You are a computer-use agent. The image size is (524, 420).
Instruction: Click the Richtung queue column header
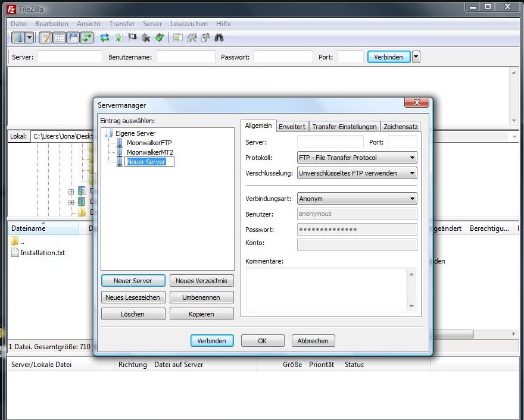pyautogui.click(x=133, y=365)
